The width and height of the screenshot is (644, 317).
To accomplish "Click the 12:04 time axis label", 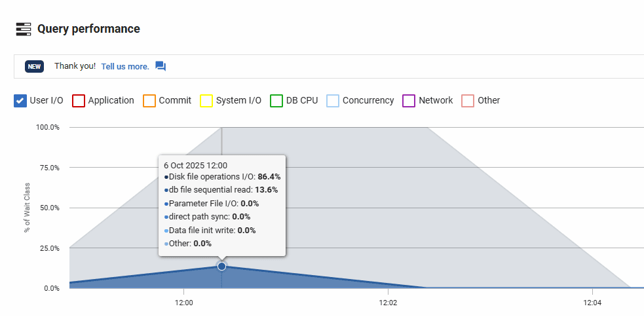I will click(592, 303).
